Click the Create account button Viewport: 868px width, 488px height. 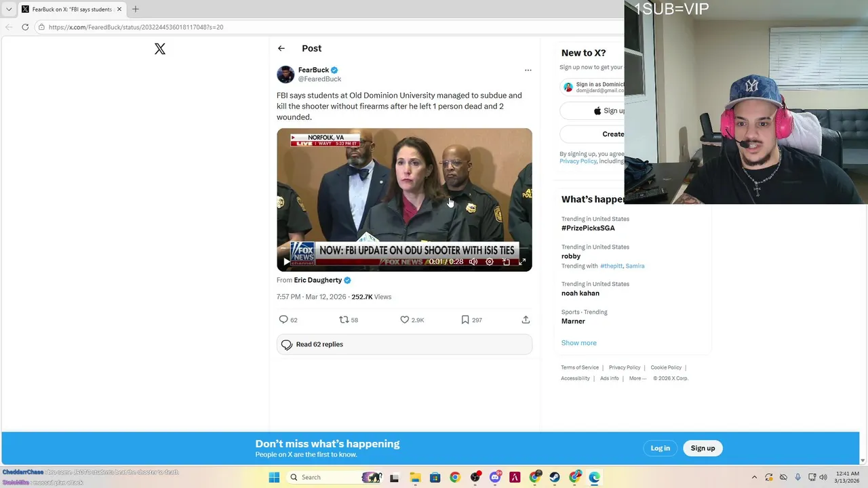[x=593, y=134]
